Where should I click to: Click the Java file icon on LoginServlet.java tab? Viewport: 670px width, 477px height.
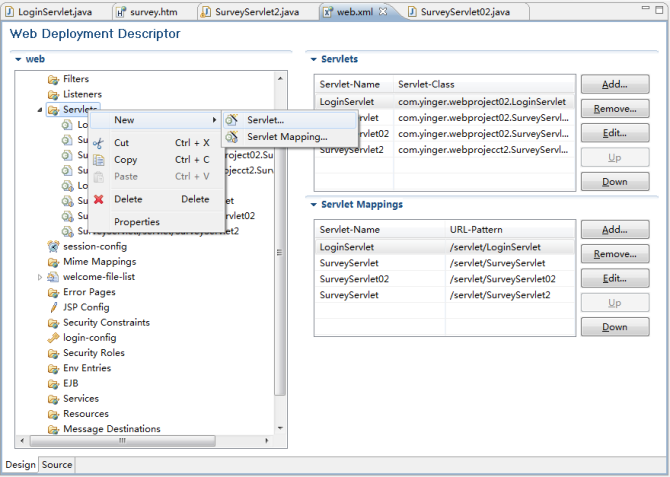(9, 12)
